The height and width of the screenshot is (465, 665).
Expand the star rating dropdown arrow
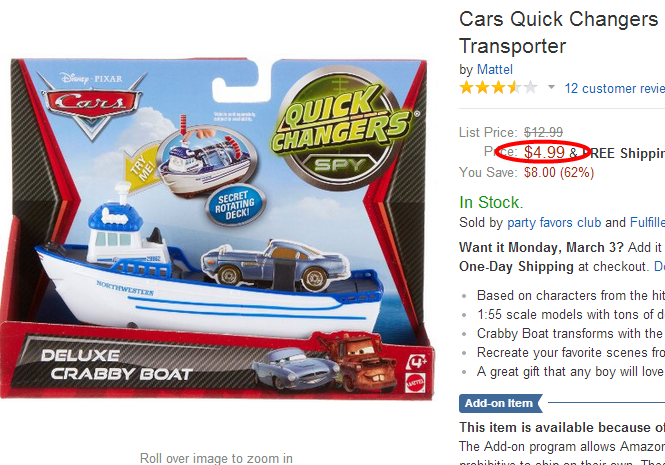tap(551, 87)
